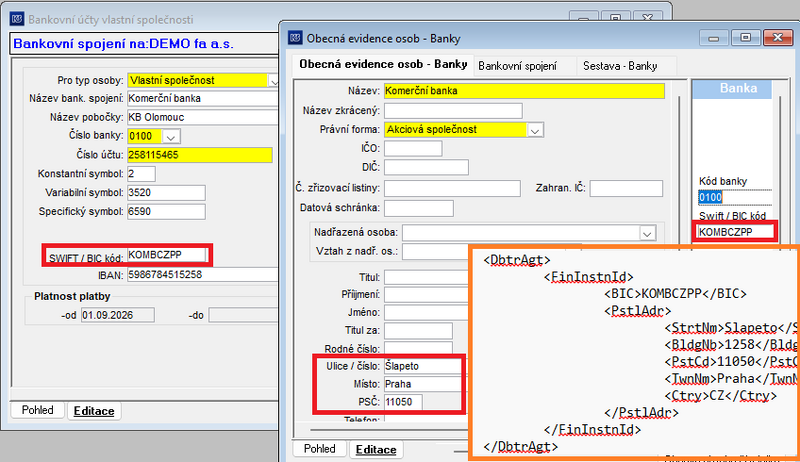Click Pro typ osoby field Vlastní společnost
This screenshot has width=800, height=462.
pos(197,81)
